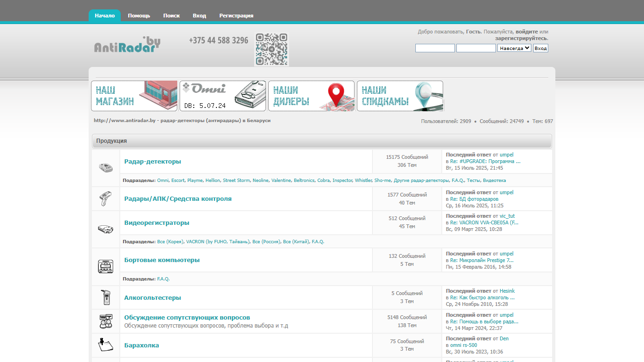644x362 pixels.
Task: Open the Beltronics subforum link
Action: click(x=304, y=181)
